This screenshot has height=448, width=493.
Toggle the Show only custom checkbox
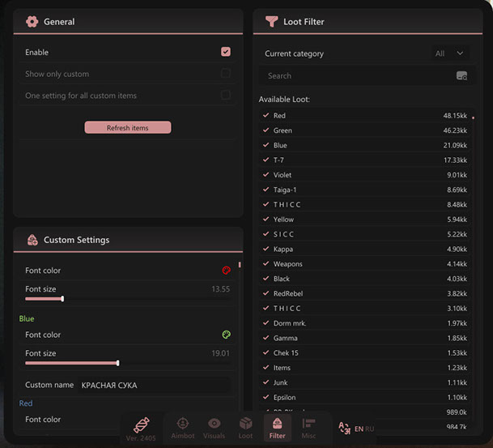[x=226, y=74]
